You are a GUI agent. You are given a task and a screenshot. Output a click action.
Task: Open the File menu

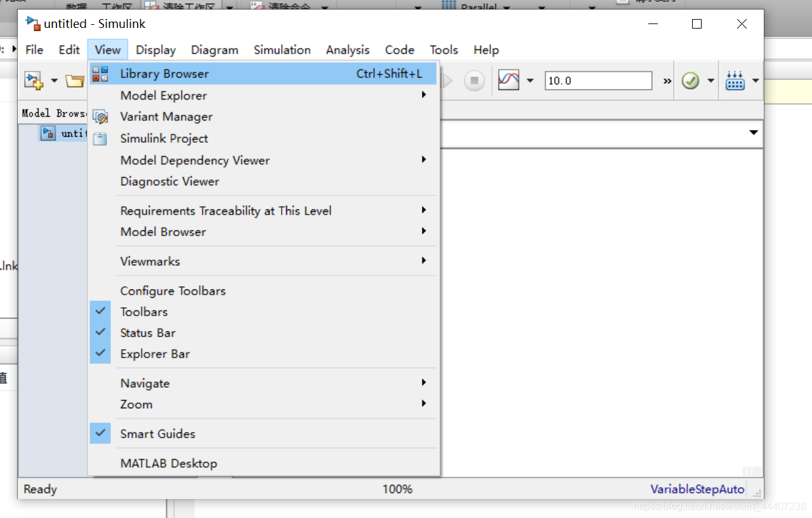coord(34,50)
